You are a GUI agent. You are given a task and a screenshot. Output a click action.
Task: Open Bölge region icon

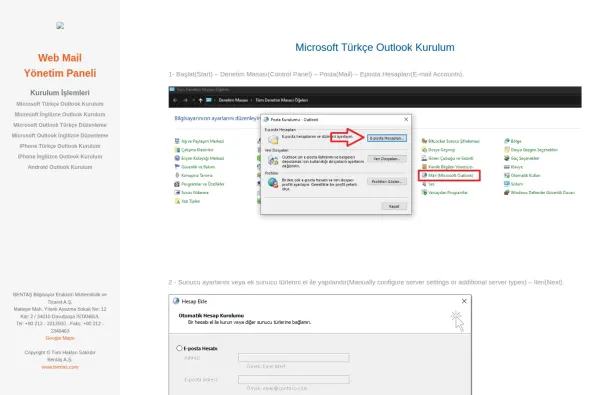pyautogui.click(x=507, y=141)
